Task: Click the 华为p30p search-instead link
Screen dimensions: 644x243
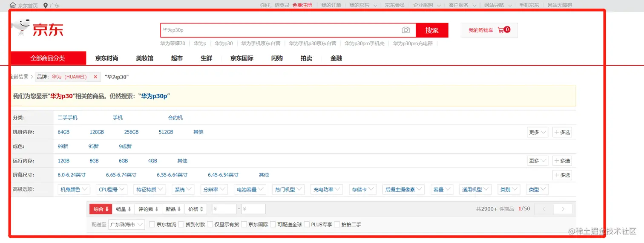Action: pyautogui.click(x=154, y=96)
